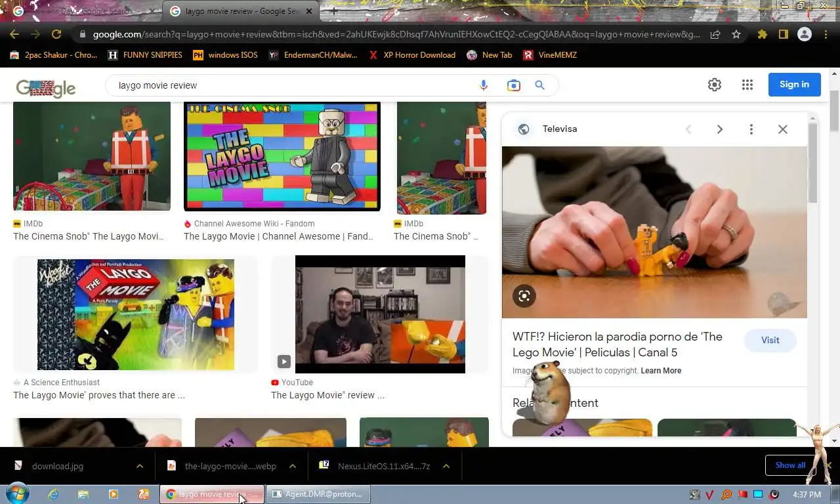Go to the Google logo home

46,87
